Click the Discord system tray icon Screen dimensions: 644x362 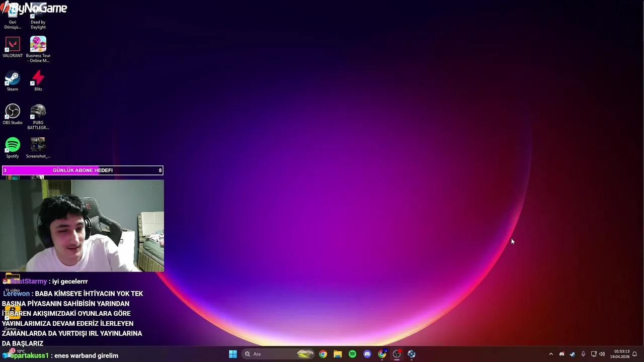[561, 354]
